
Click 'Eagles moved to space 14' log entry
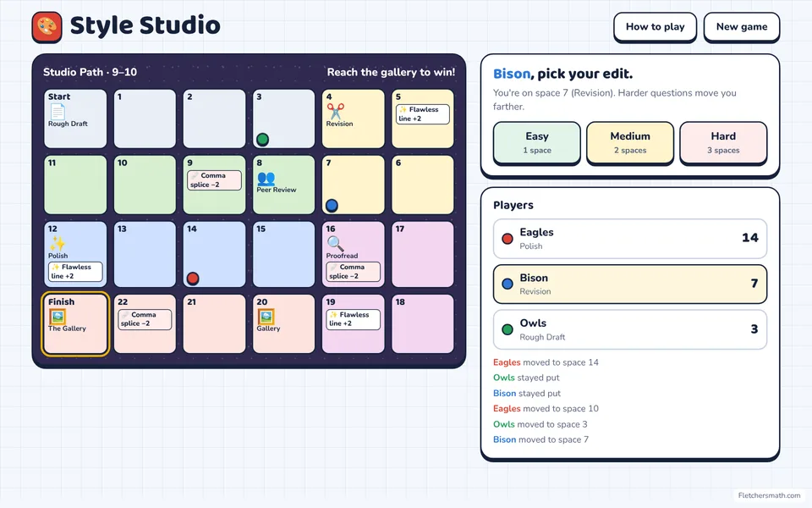click(x=546, y=362)
